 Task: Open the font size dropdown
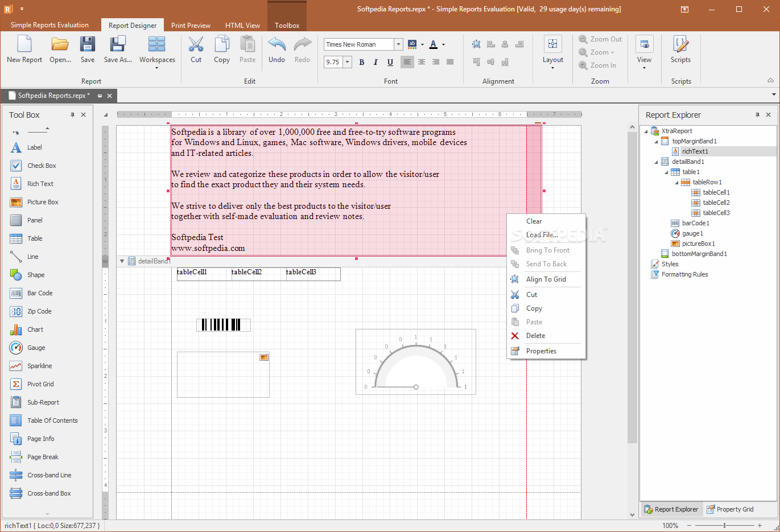(347, 62)
